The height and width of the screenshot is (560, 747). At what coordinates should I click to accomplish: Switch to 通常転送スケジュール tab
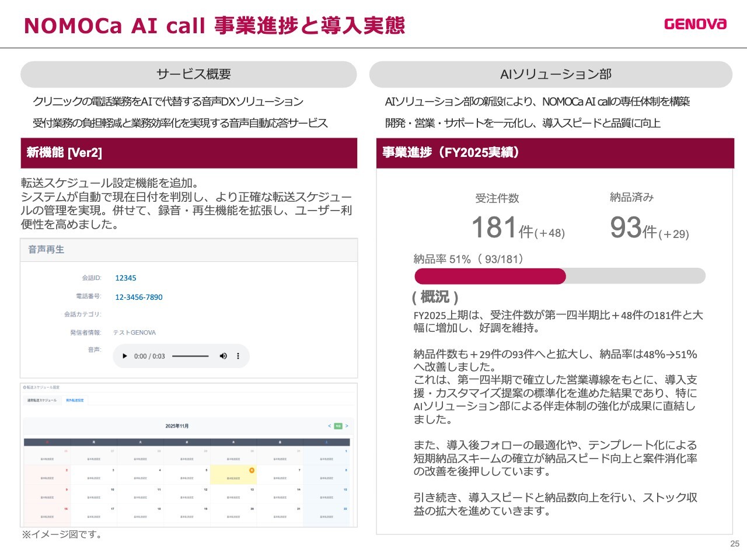42,400
